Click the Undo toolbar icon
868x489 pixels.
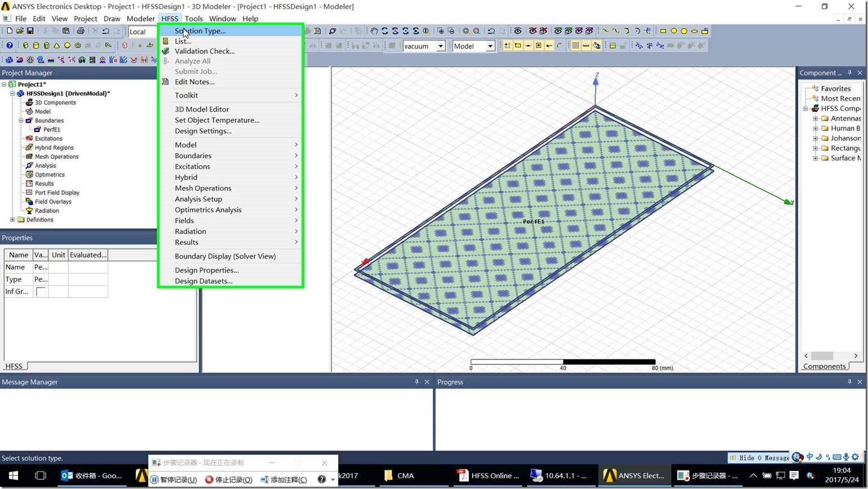tap(105, 31)
